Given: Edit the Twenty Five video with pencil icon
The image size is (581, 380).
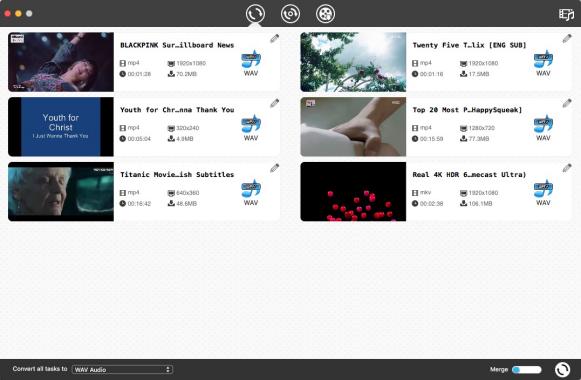Looking at the screenshot, I should click(567, 38).
